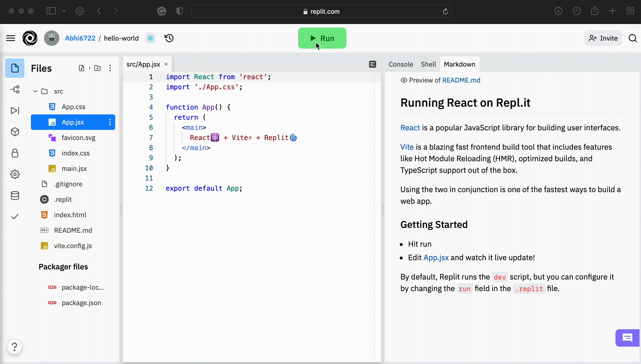Viewport: 641px width, 364px height.
Task: Open favicon.svg in file tree
Action: tap(73, 138)
